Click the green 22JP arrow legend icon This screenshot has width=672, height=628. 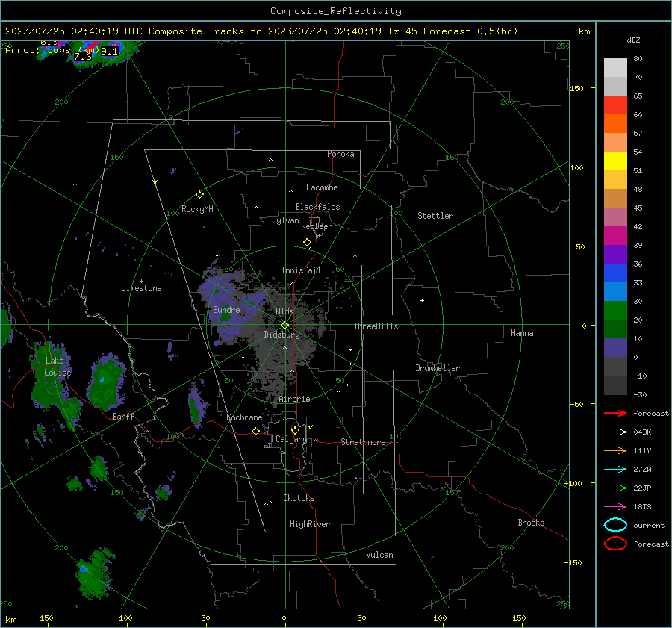pos(615,488)
